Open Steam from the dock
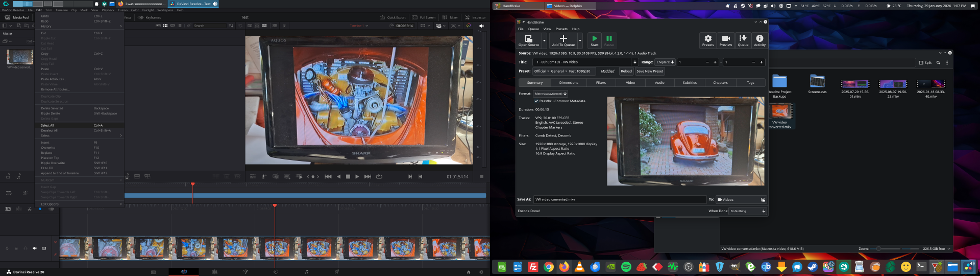 tap(813, 267)
